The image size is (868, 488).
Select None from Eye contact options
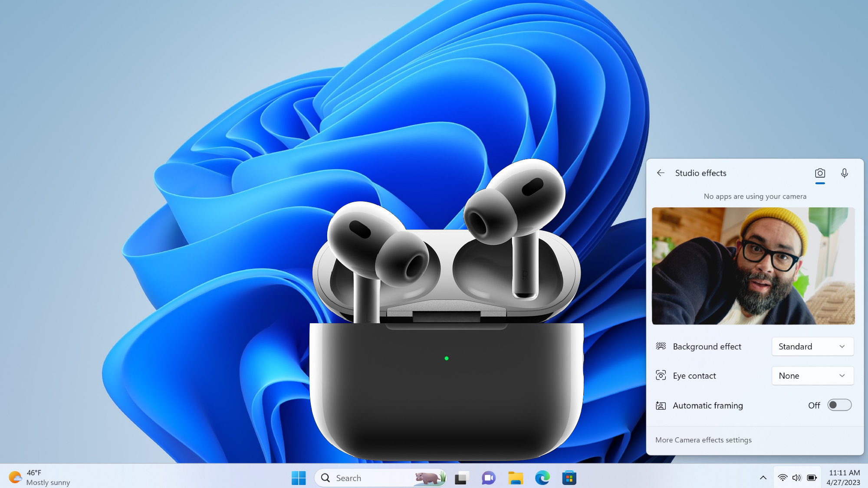point(812,375)
